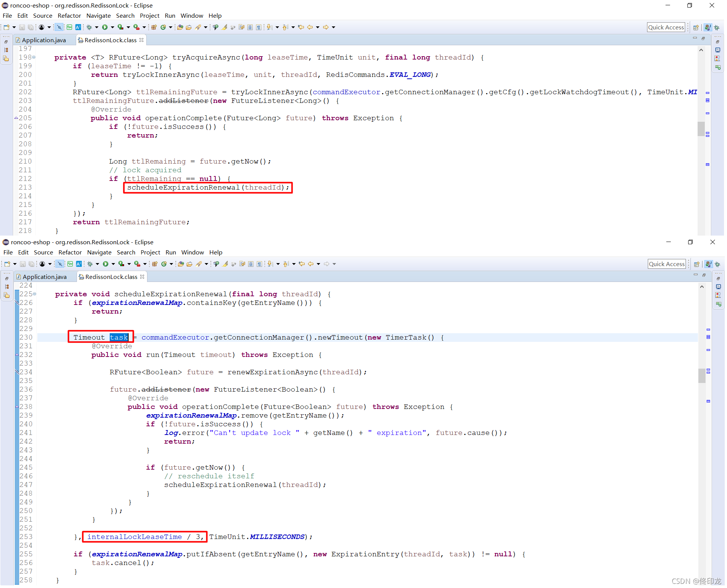
Task: Toggle Skip All Breakpoints in top toolbar
Action: point(59,27)
